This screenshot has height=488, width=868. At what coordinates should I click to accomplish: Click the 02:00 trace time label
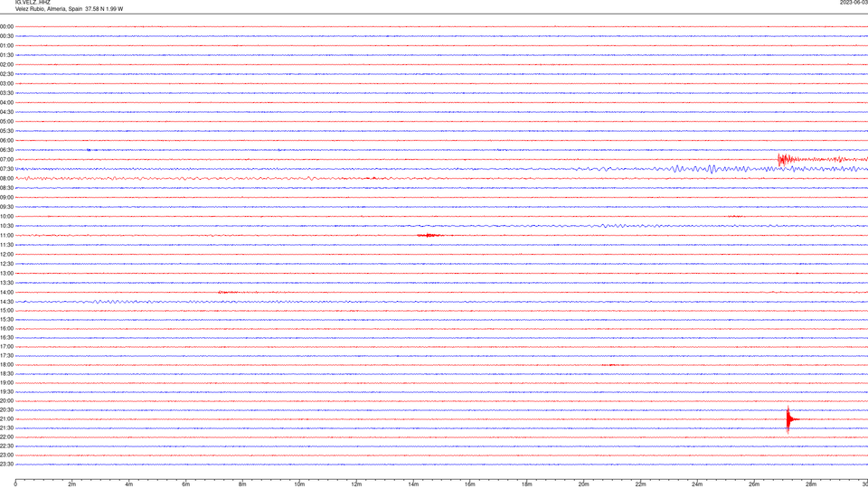click(6, 65)
